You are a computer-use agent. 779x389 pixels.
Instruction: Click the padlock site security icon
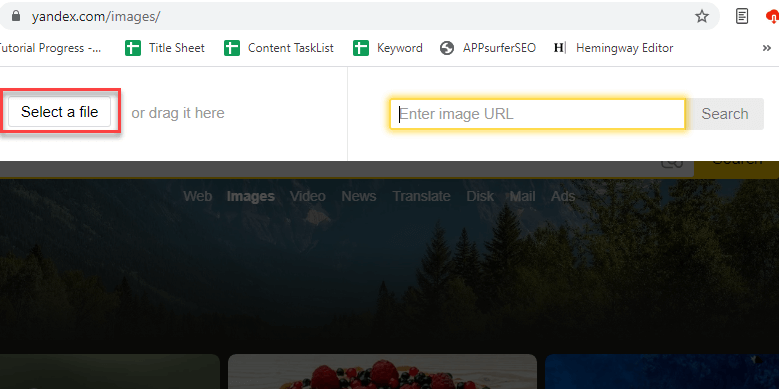click(16, 16)
